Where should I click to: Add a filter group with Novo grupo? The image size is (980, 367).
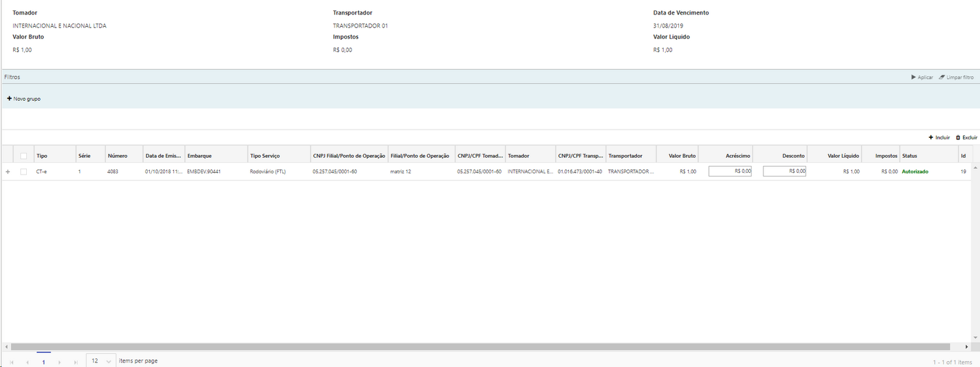tap(24, 99)
